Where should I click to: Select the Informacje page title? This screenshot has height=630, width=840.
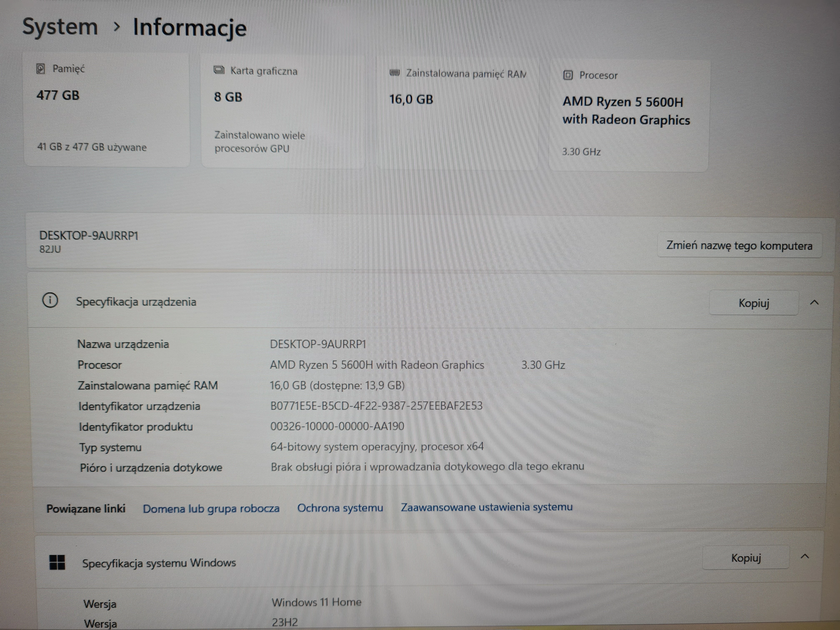click(190, 28)
